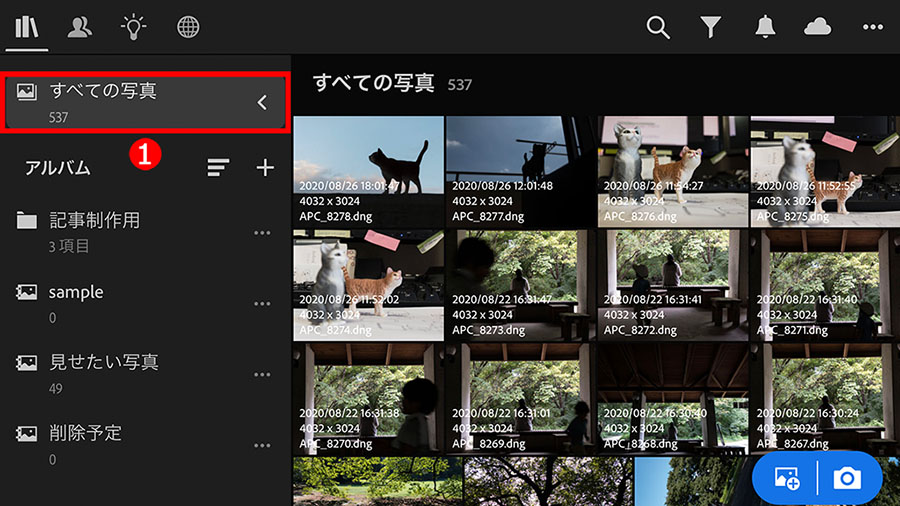This screenshot has height=506, width=900.
Task: Click the album icon beside 見せたい写真
Action: [26, 362]
